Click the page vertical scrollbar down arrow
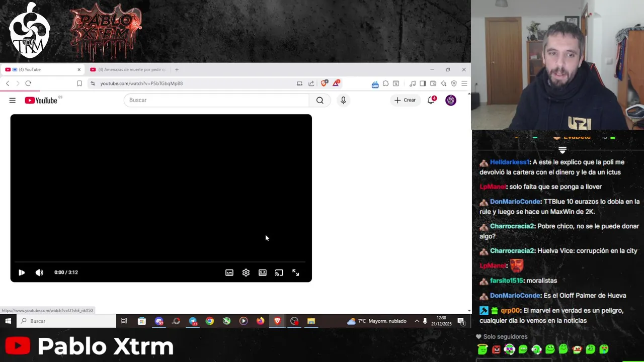The width and height of the screenshot is (644, 362). tap(469, 311)
